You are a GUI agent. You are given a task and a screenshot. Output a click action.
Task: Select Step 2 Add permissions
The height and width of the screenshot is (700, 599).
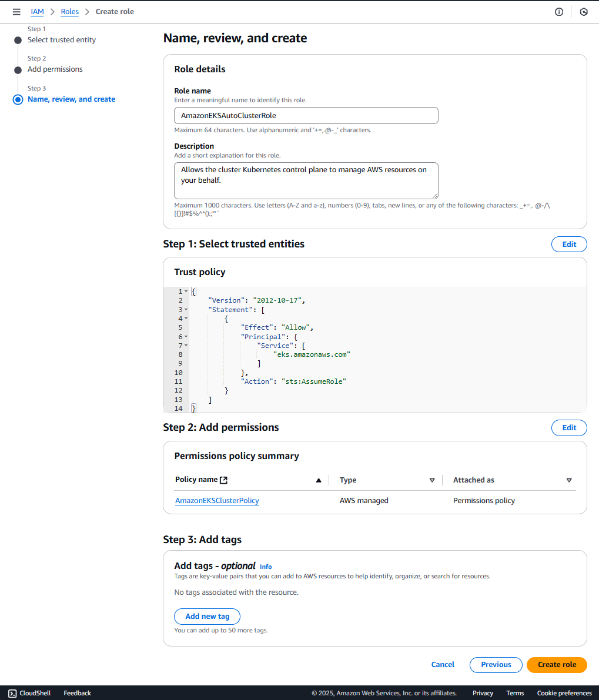click(55, 69)
